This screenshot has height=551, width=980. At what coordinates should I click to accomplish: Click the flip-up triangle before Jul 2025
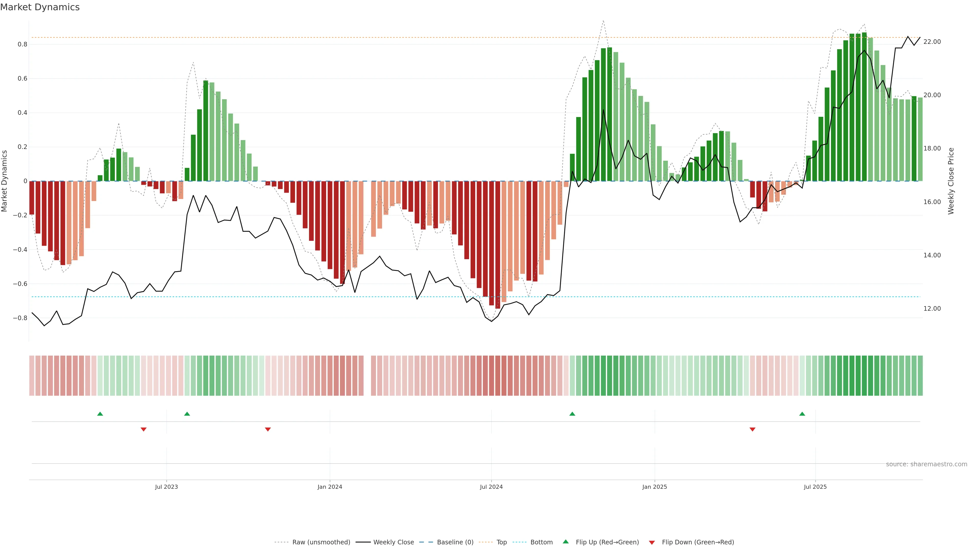click(802, 414)
